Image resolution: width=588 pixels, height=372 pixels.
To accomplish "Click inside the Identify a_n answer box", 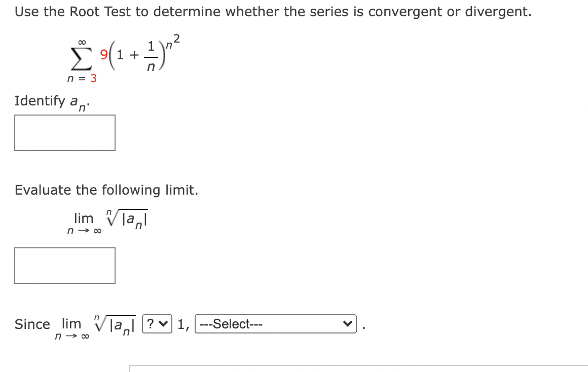I will (x=65, y=132).
